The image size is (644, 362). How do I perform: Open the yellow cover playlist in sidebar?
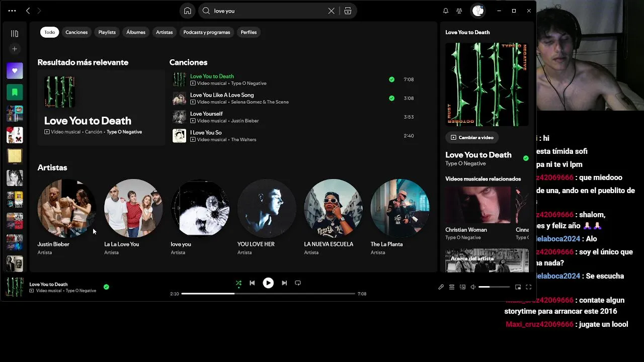point(15,156)
